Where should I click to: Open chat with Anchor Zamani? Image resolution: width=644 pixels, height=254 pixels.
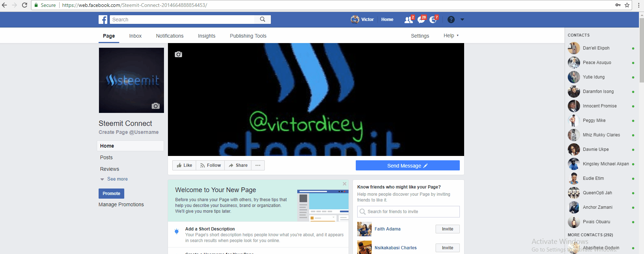601,207
